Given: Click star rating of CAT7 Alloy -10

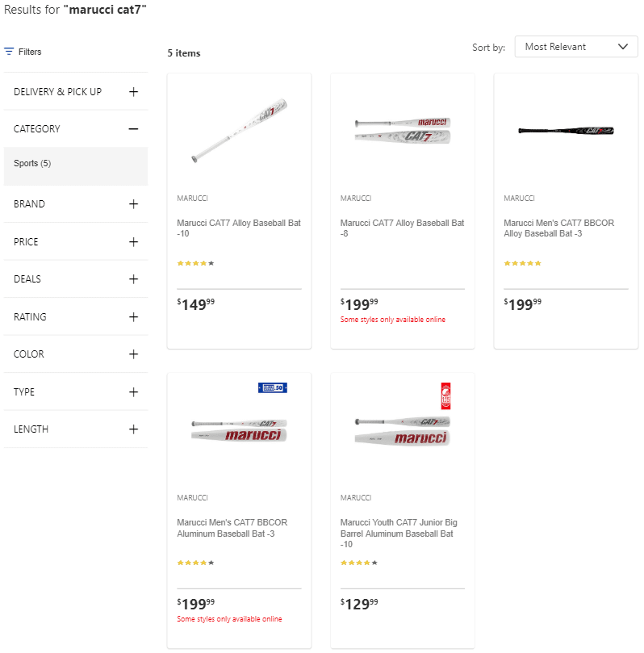Looking at the screenshot, I should tap(195, 263).
